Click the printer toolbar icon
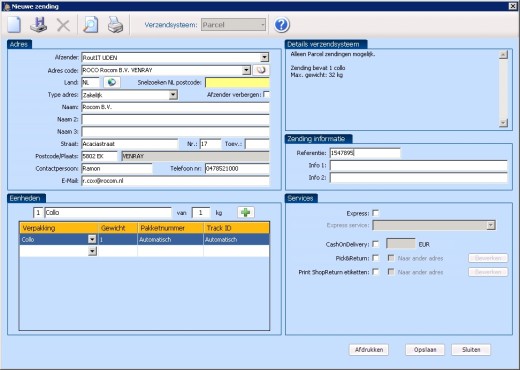520x370 pixels. coord(115,25)
